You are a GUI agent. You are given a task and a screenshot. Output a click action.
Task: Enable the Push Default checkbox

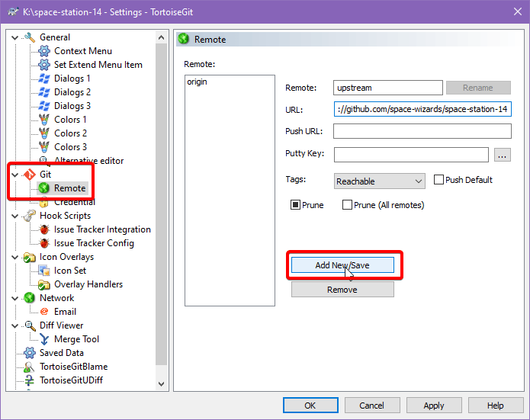(x=438, y=180)
